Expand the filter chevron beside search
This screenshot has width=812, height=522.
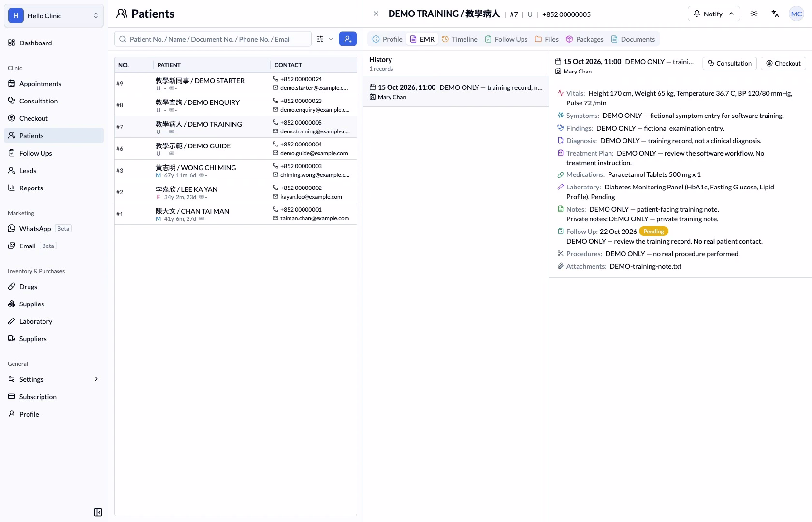point(331,39)
